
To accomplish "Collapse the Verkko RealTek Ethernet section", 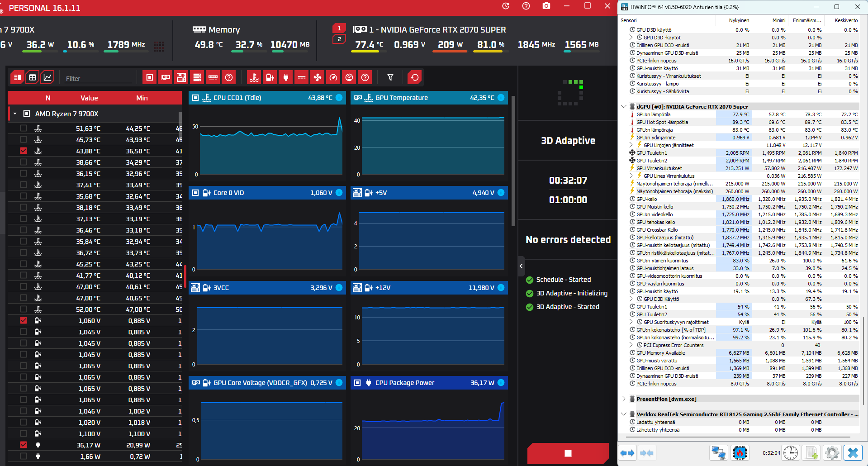I will tap(624, 414).
